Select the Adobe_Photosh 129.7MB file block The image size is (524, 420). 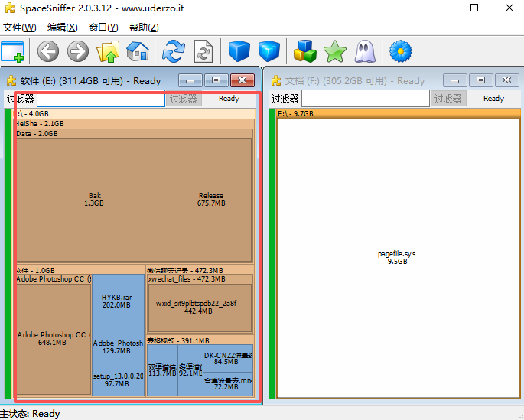pyautogui.click(x=118, y=348)
